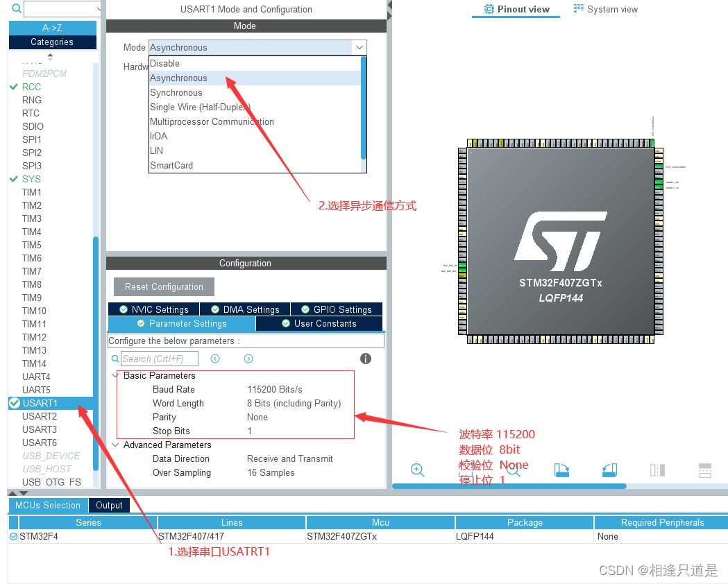Viewport: 728px width, 584px height.
Task: Zoom out on the chip pinout
Action: [514, 470]
